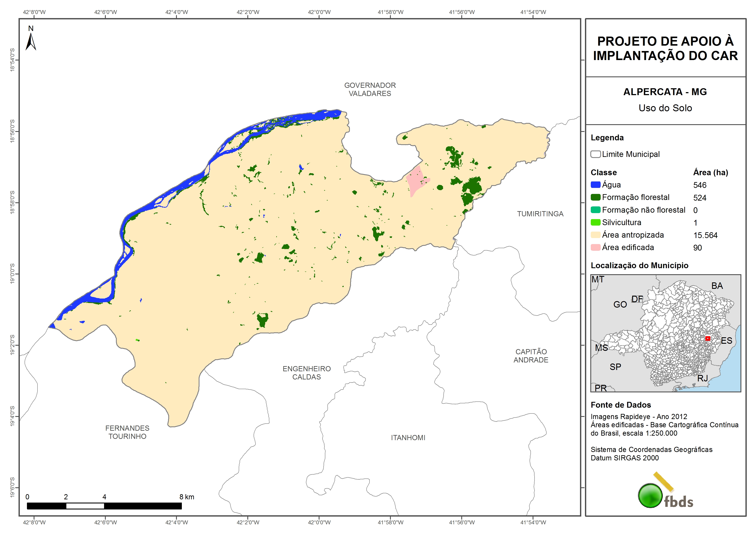This screenshot has height=534, width=756.
Task: Click the TUMIRITINGA municipality label
Action: click(540, 214)
